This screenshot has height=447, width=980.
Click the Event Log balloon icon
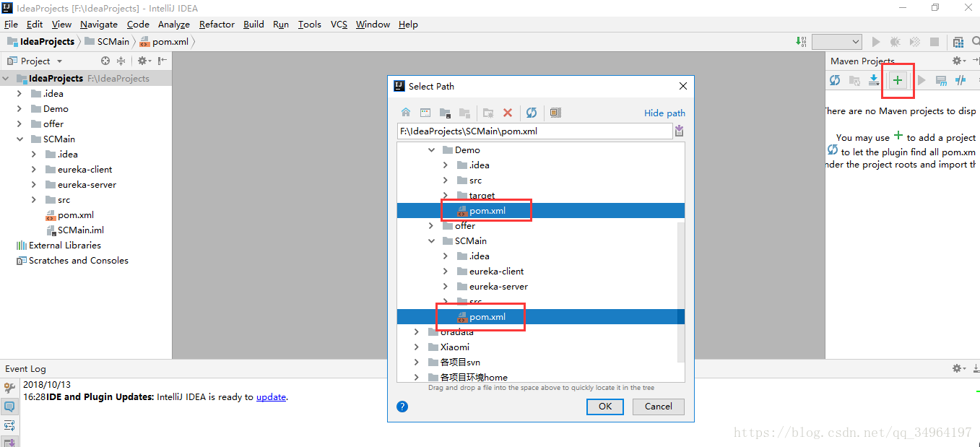tap(9, 407)
